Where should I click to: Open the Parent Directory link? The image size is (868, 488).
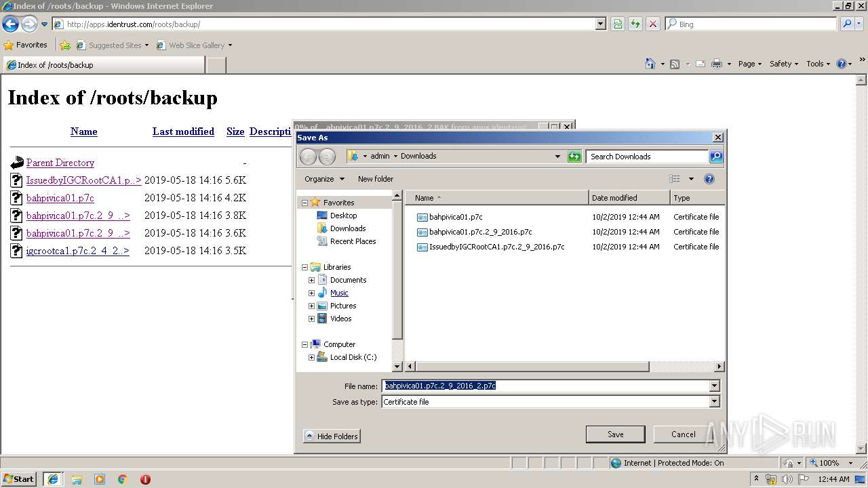(x=60, y=163)
